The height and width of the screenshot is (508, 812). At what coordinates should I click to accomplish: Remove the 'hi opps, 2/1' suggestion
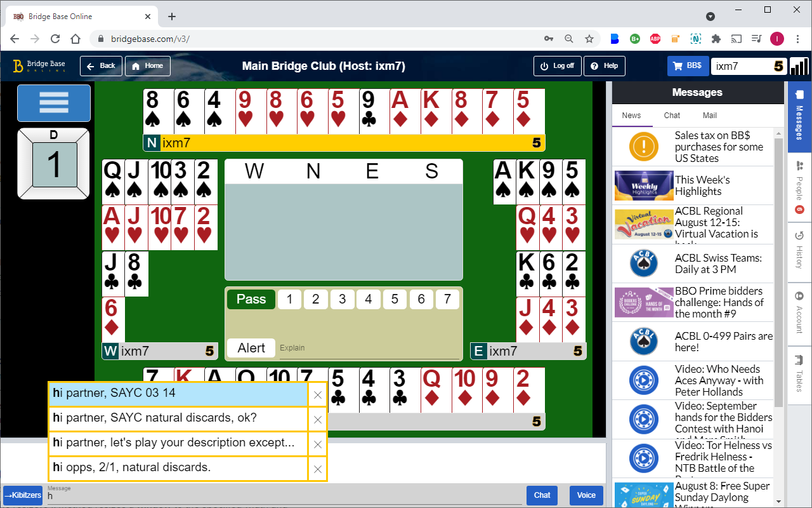pos(318,469)
